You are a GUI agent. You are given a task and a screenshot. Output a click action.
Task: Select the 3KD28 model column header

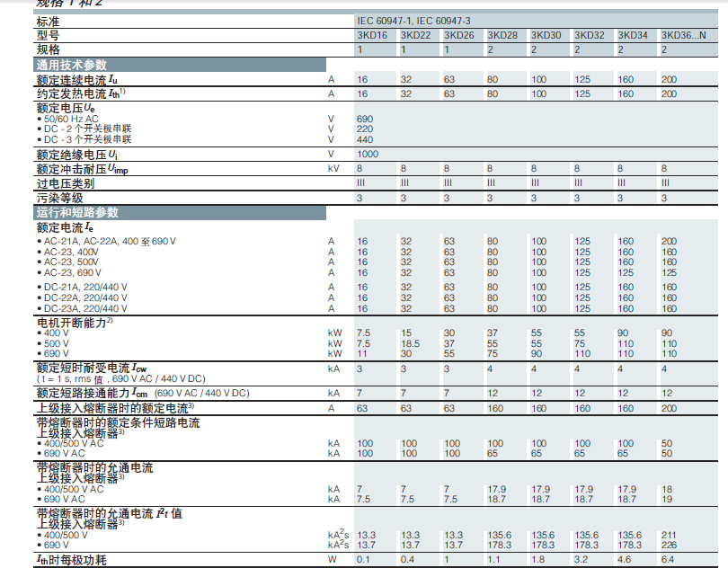(x=502, y=35)
